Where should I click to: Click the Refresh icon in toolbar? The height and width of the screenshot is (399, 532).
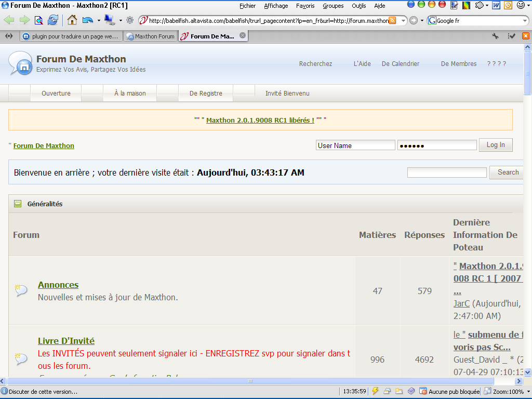[x=53, y=20]
